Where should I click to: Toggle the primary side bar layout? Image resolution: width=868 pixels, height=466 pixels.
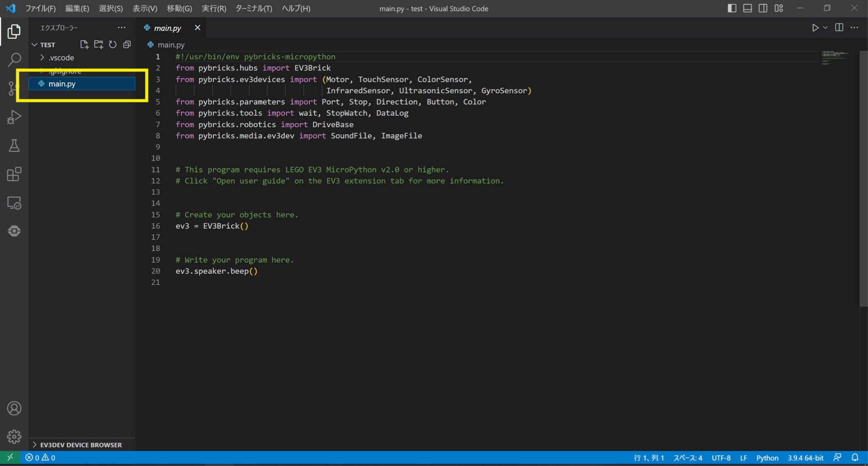732,8
